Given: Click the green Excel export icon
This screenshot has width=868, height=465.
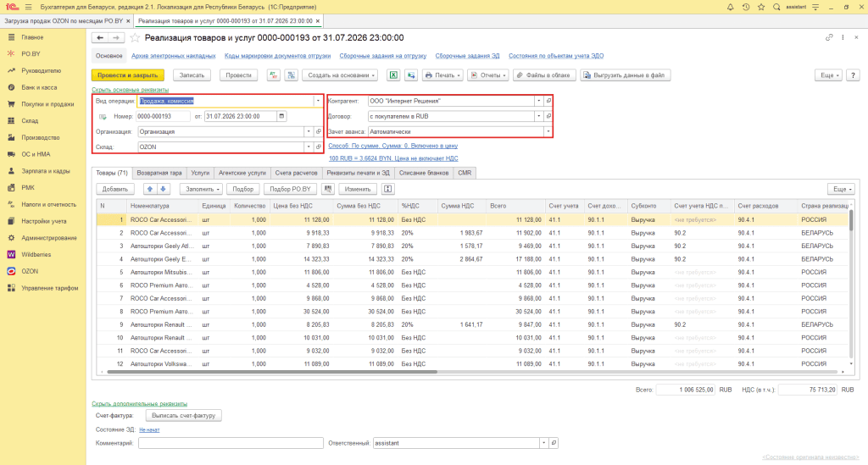Looking at the screenshot, I should tap(393, 75).
